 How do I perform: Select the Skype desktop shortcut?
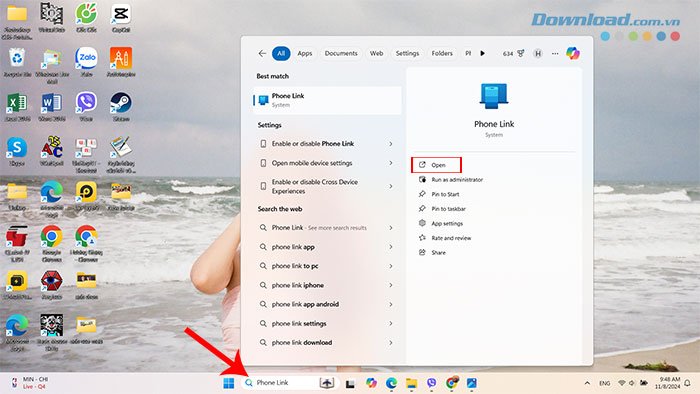17,152
